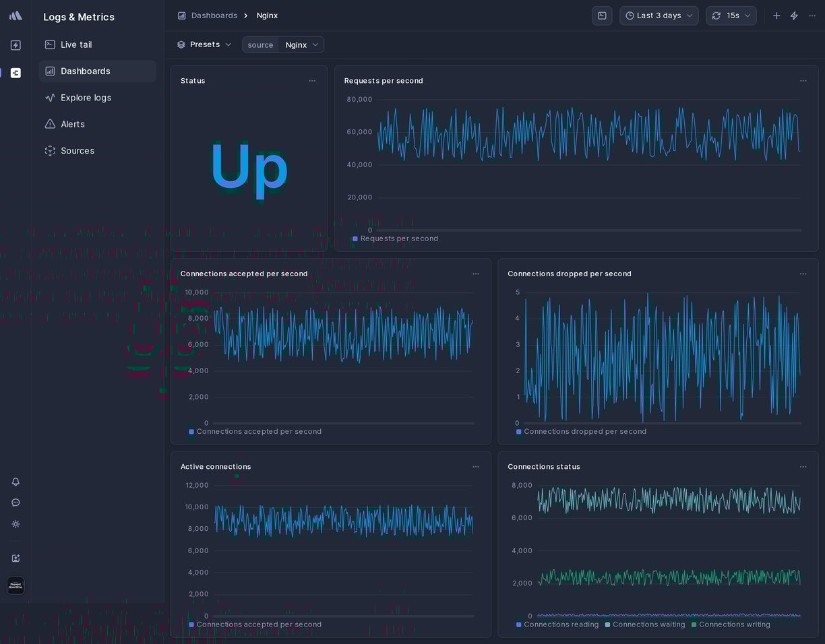825x644 pixels.
Task: Switch to the source tab
Action: click(x=260, y=44)
